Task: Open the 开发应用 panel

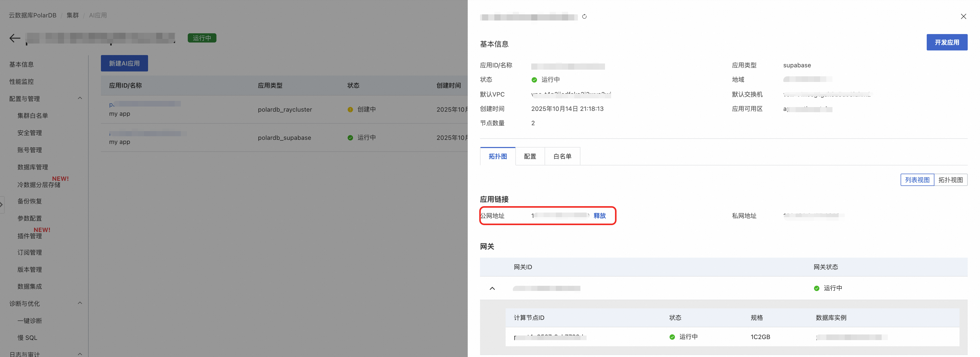Action: pyautogui.click(x=947, y=42)
